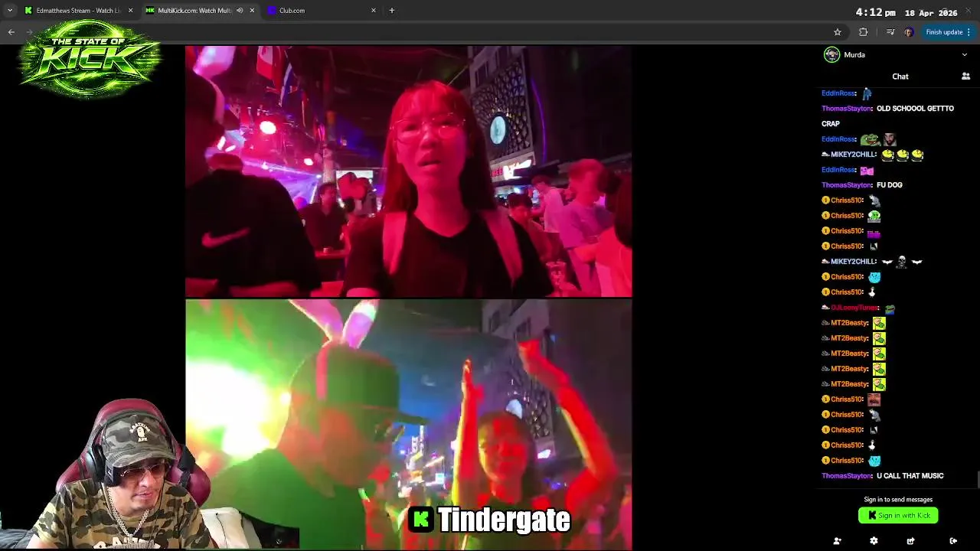The image size is (980, 551).
Task: Open chat settings gear icon
Action: tap(874, 541)
